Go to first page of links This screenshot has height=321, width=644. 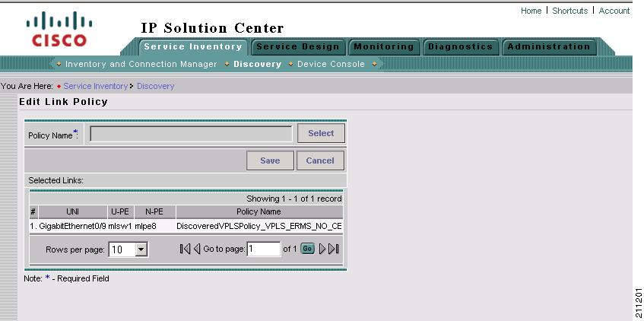tap(185, 249)
